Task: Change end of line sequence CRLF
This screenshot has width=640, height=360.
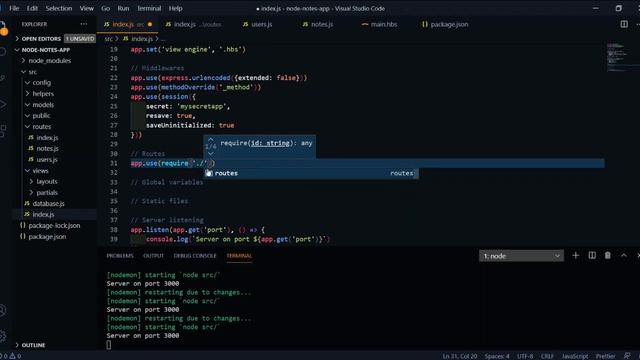Action: [x=547, y=356]
